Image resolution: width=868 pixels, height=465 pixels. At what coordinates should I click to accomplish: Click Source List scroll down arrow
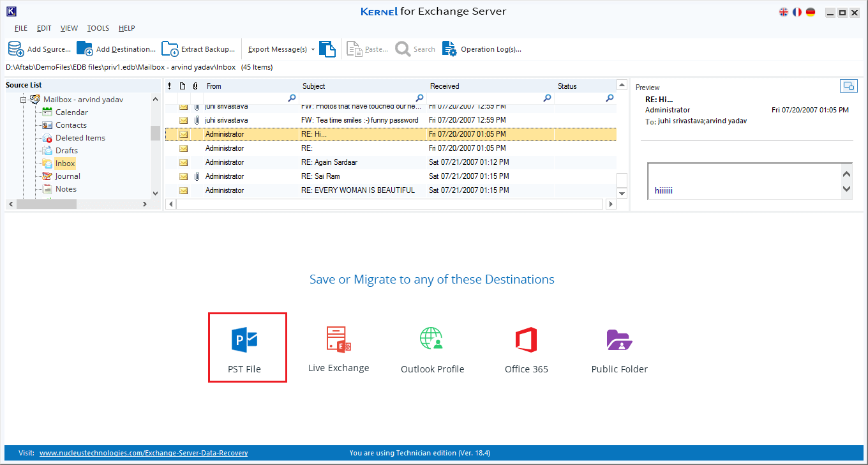pos(155,193)
